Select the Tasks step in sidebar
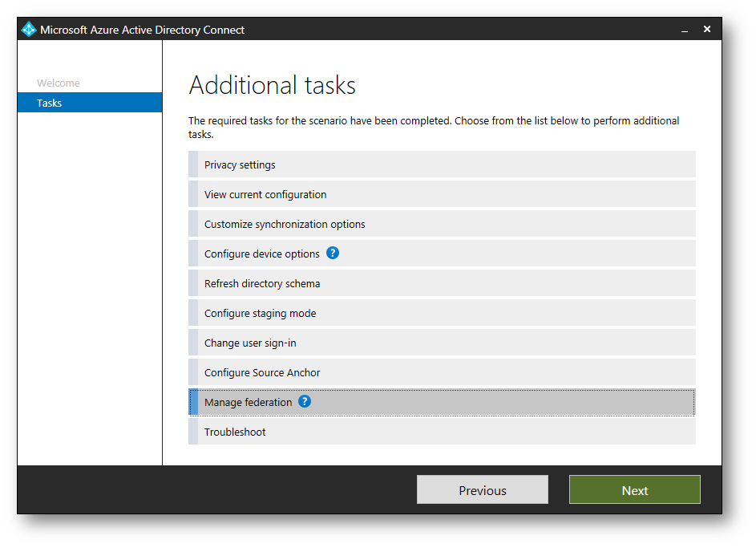Image resolution: width=756 pixels, height=548 pixels. point(90,103)
